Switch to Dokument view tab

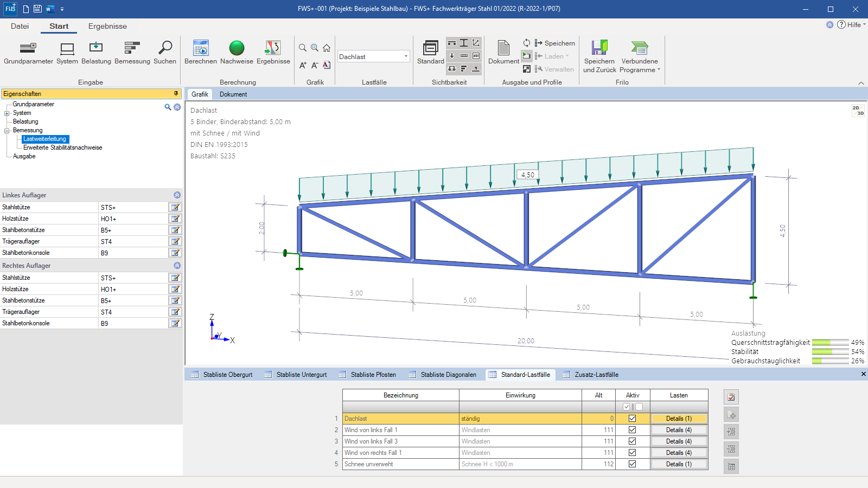click(233, 94)
